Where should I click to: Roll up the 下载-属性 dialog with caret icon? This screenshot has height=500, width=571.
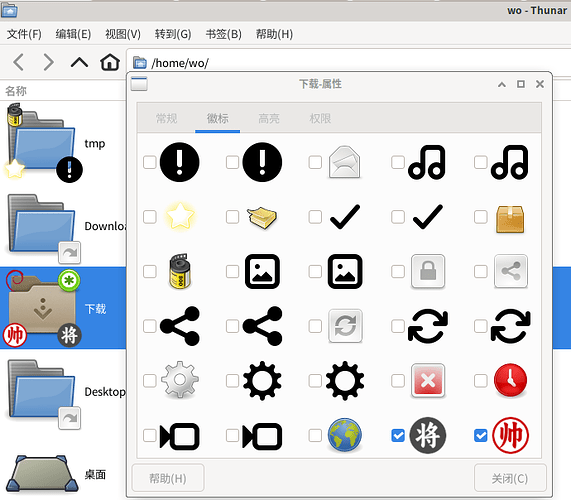(x=502, y=84)
